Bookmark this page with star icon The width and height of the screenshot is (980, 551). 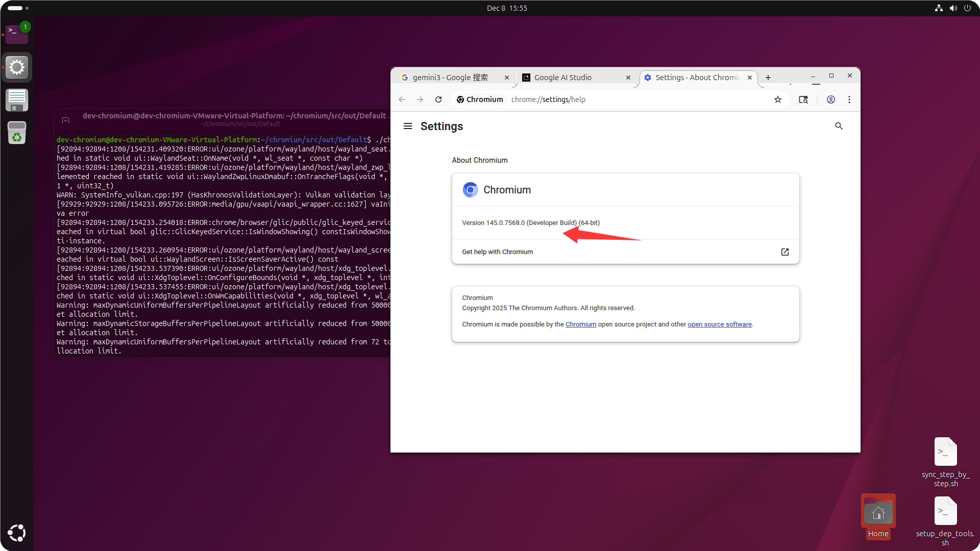pos(777,99)
